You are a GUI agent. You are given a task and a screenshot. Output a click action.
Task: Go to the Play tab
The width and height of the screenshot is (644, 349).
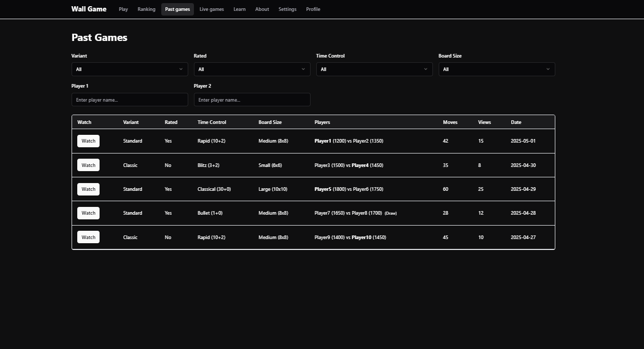coord(123,9)
